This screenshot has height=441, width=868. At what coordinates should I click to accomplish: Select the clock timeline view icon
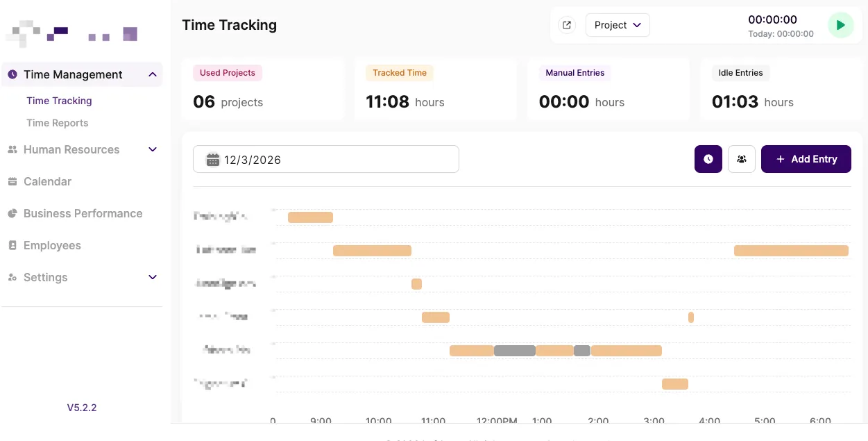click(x=708, y=159)
